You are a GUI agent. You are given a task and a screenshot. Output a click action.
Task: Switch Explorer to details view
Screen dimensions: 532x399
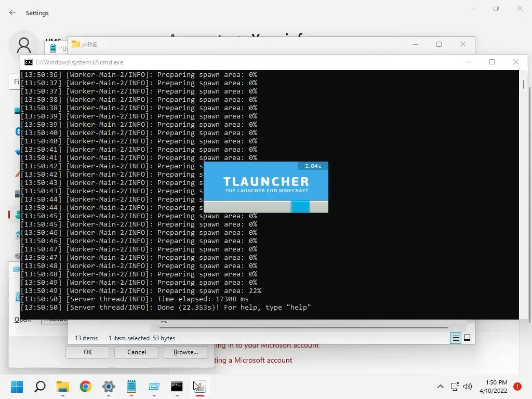pos(456,338)
